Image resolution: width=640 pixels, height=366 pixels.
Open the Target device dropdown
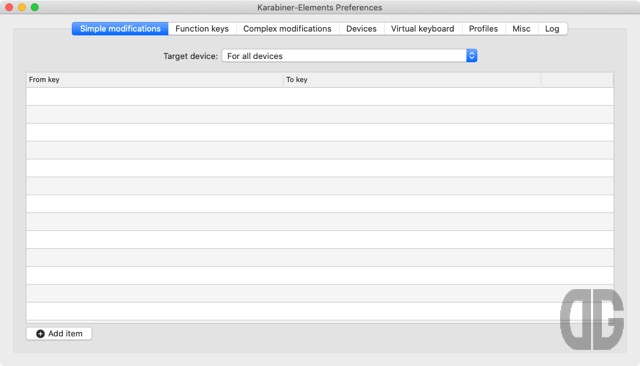[x=349, y=56]
